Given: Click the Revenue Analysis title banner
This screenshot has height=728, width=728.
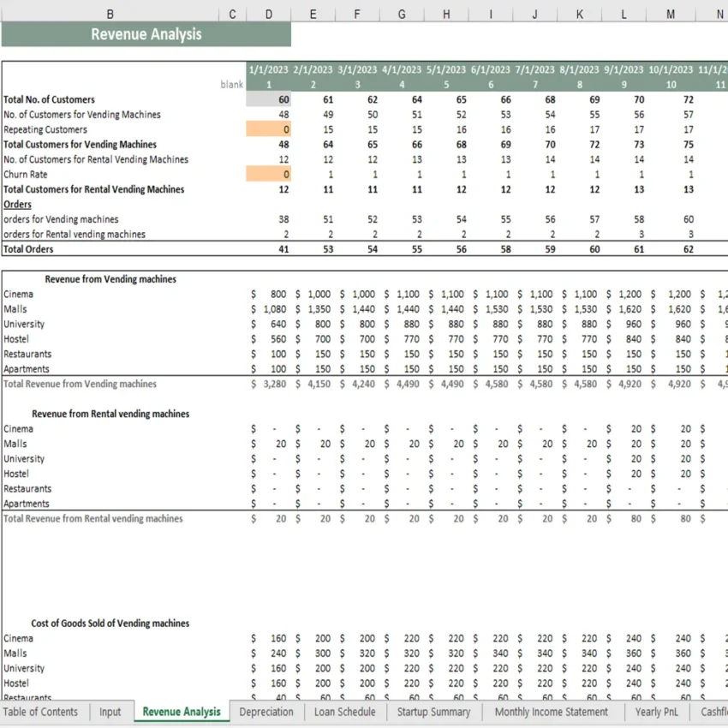Looking at the screenshot, I should (146, 34).
